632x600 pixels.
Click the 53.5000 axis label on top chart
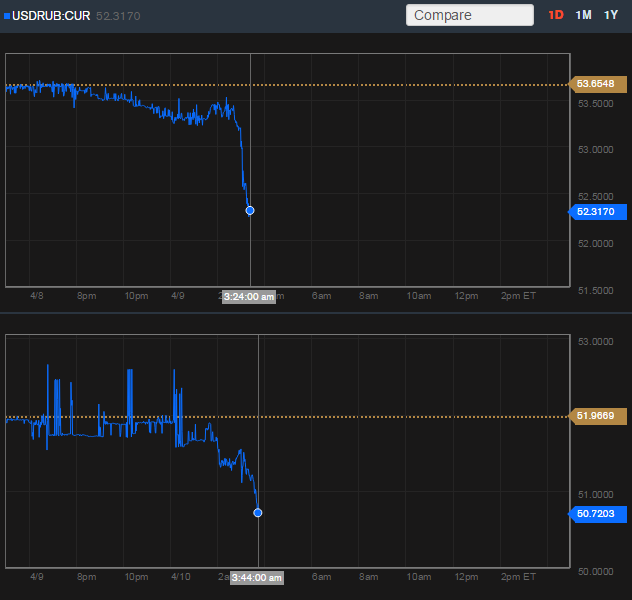(595, 104)
